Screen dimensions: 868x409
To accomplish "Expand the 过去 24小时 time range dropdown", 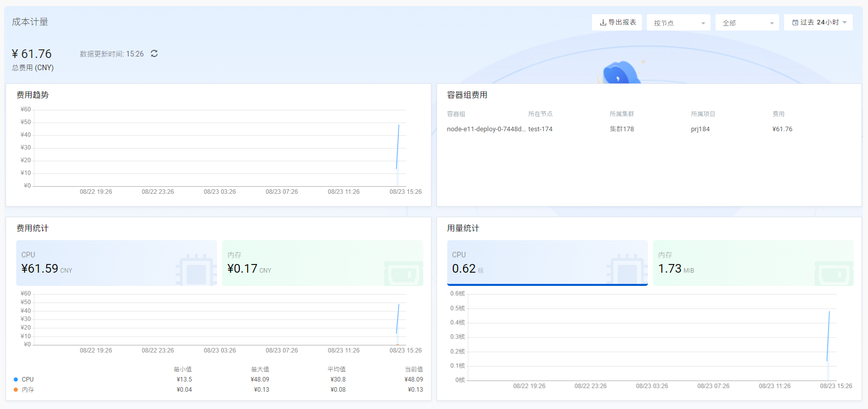I will click(x=819, y=22).
